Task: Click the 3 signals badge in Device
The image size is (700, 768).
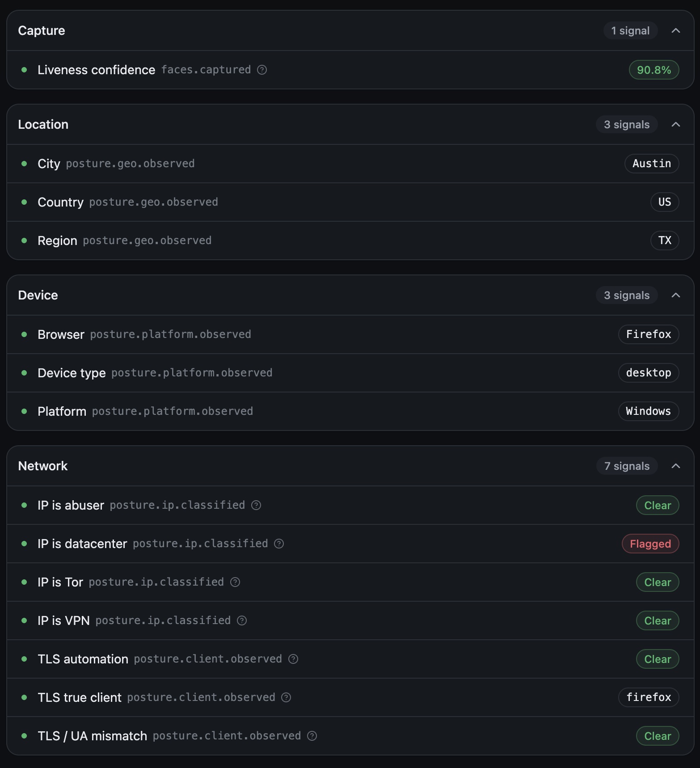Action: click(x=627, y=295)
